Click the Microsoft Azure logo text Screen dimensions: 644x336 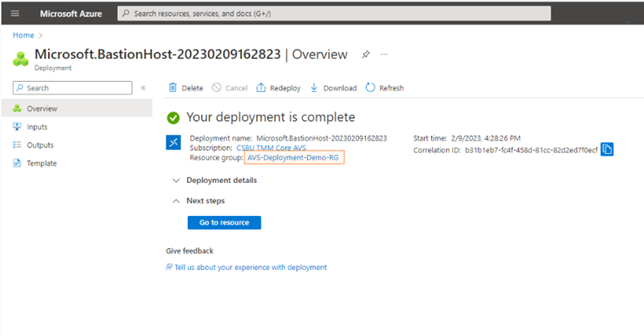[x=71, y=13]
